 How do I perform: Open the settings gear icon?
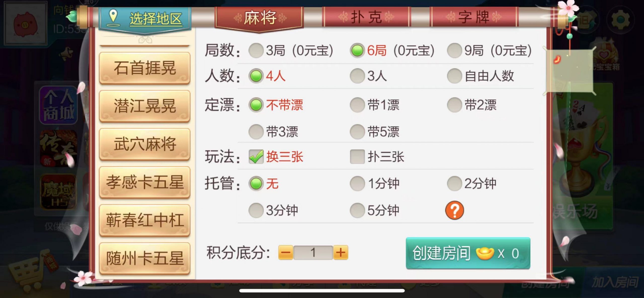pyautogui.click(x=620, y=20)
